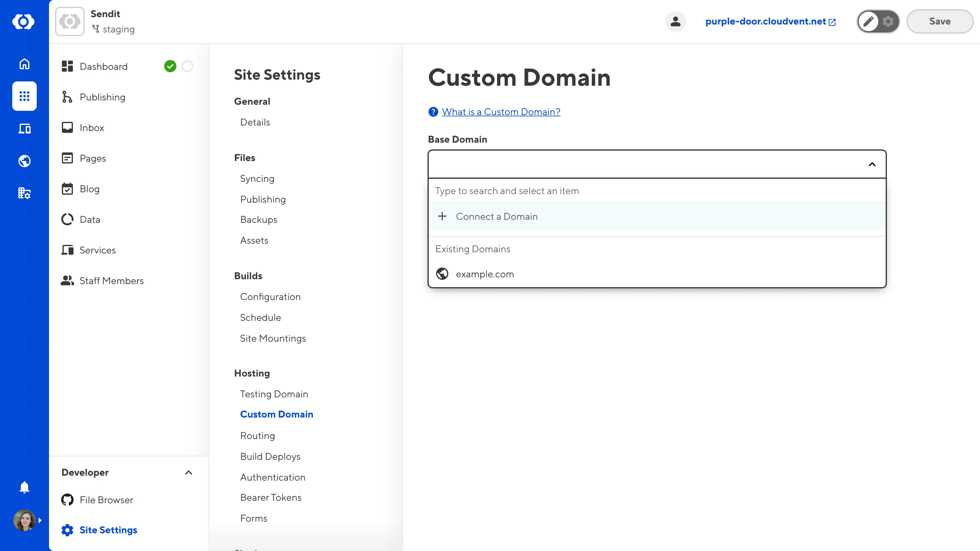Image resolution: width=980 pixels, height=551 pixels.
Task: Switch to settings mode using the pencil/gear toggle
Action: click(888, 22)
